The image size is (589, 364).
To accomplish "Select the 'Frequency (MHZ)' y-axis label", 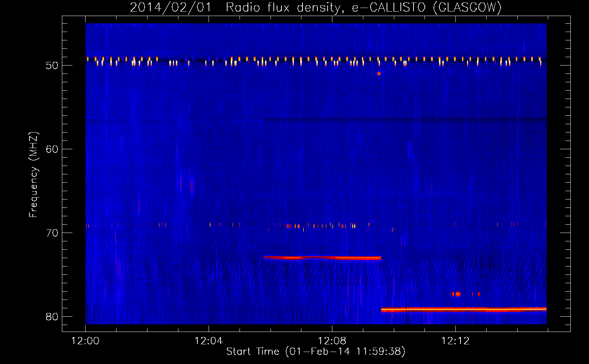I will 33,175.
